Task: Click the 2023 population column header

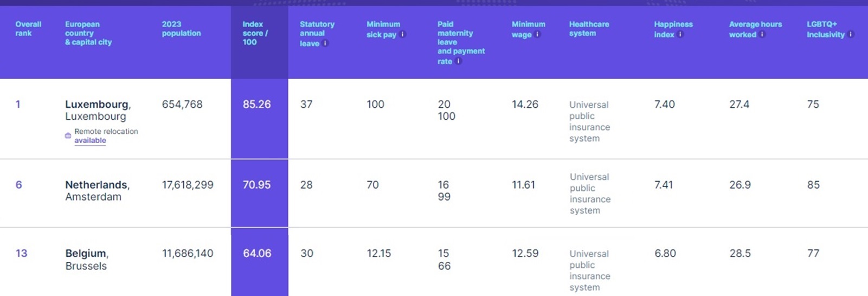Action: 181,29
